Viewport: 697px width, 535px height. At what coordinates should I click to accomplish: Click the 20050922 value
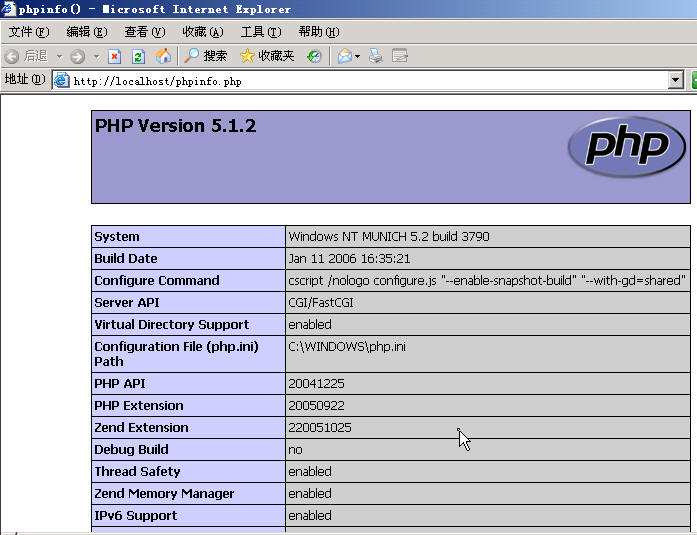click(316, 405)
